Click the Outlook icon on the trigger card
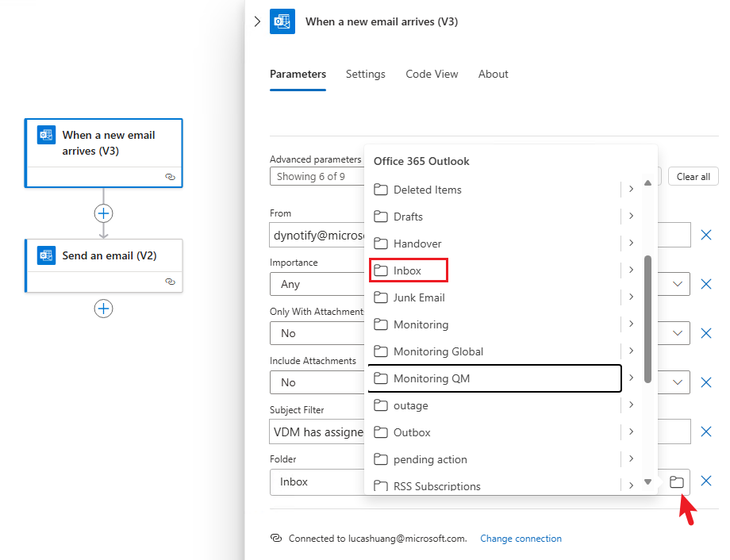Screen dimensions: 730x560 [x=47, y=135]
